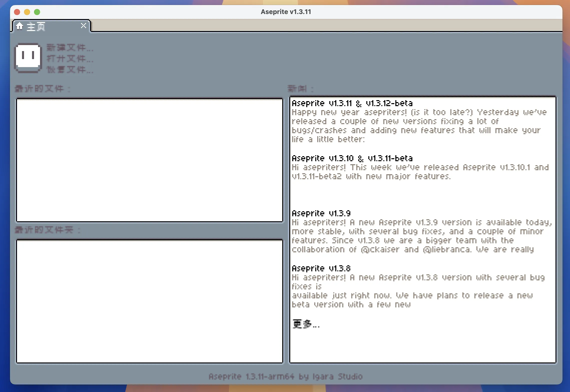Minimize the window with the yellow button
570x392 pixels.
click(x=27, y=12)
